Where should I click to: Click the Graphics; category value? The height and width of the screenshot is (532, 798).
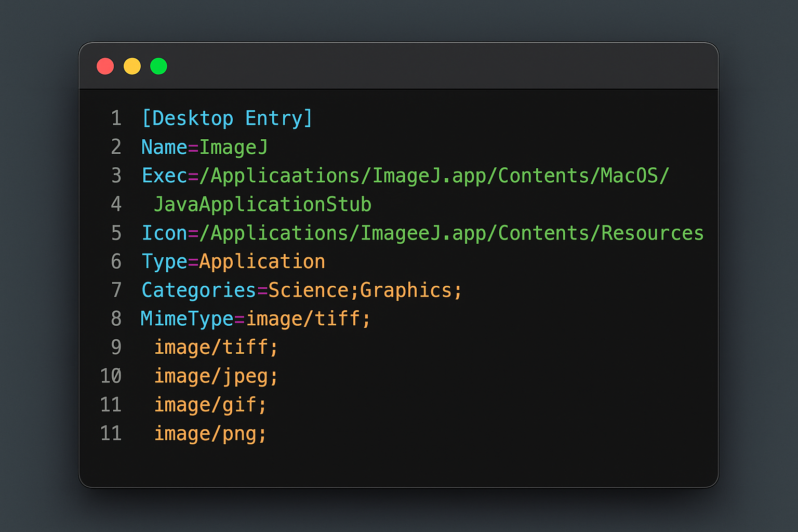coord(411,290)
